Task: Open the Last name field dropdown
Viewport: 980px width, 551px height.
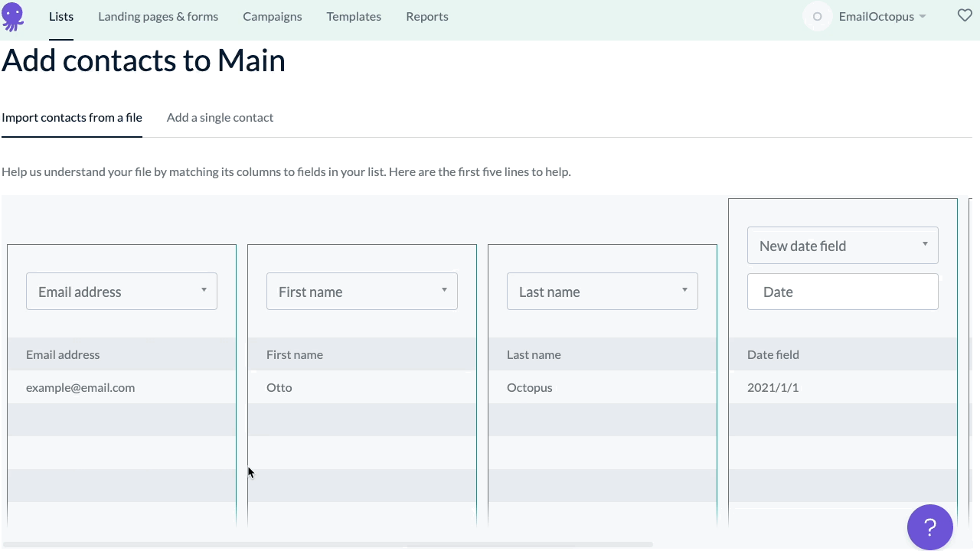Action: [602, 291]
